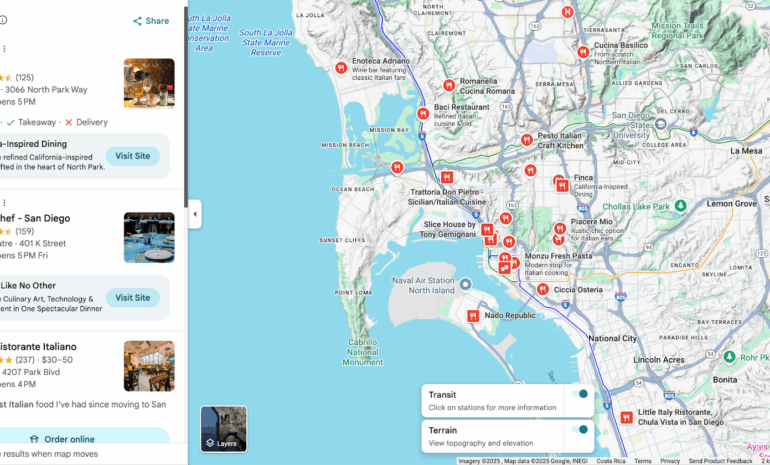
Task: Click the San Diego chef listing title
Action: pyautogui.click(x=35, y=218)
